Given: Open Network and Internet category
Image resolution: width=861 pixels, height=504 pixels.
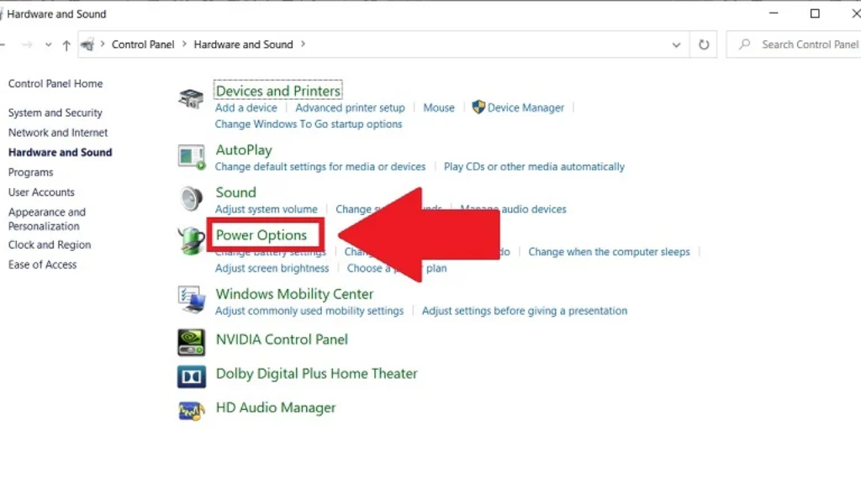Looking at the screenshot, I should point(58,133).
